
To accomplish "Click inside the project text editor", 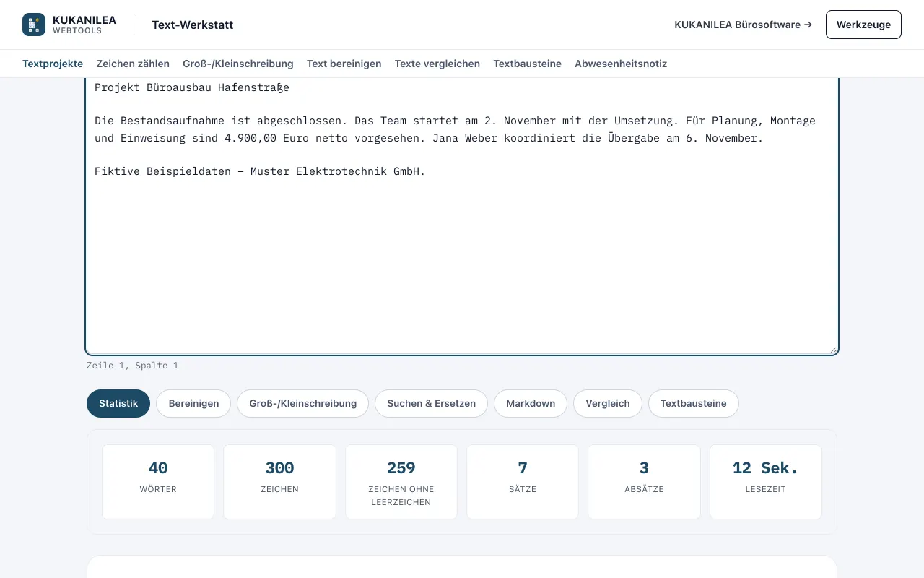I will pyautogui.click(x=462, y=217).
